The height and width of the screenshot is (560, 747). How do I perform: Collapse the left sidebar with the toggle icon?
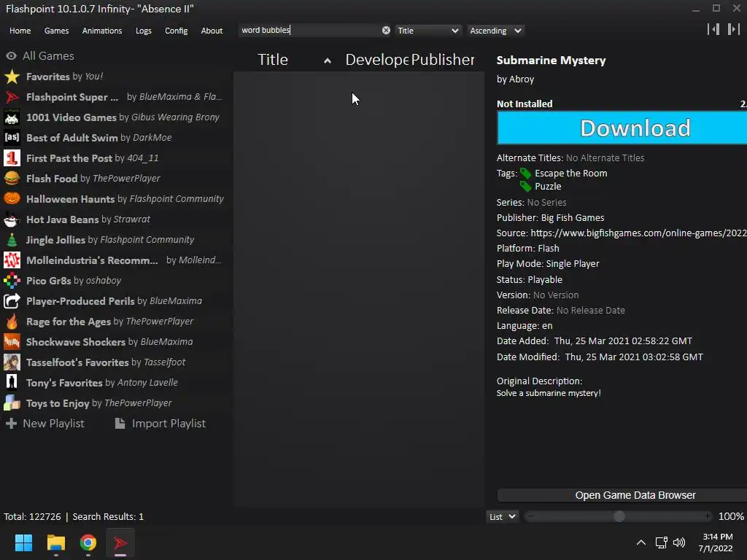[x=713, y=29]
